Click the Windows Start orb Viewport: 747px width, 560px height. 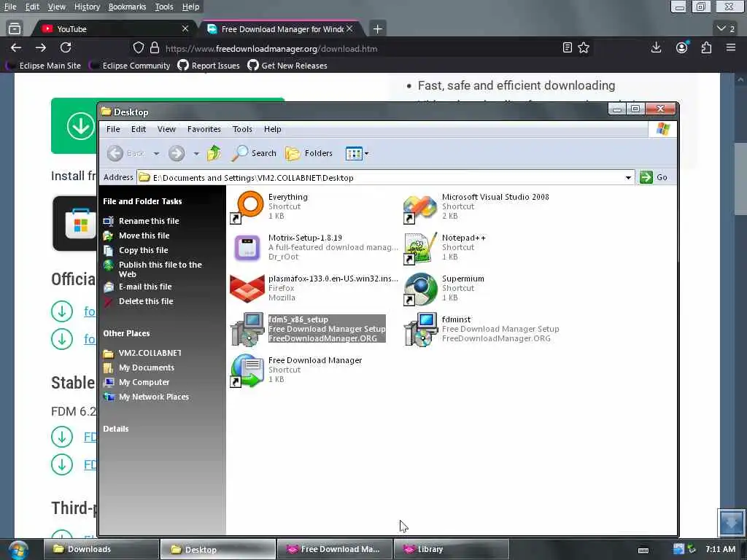pos(18,550)
